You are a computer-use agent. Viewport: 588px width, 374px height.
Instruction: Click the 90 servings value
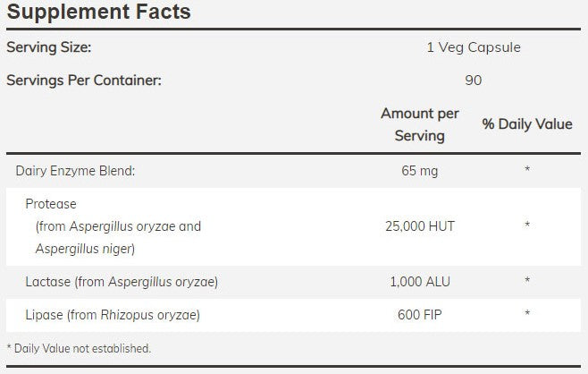coord(473,80)
